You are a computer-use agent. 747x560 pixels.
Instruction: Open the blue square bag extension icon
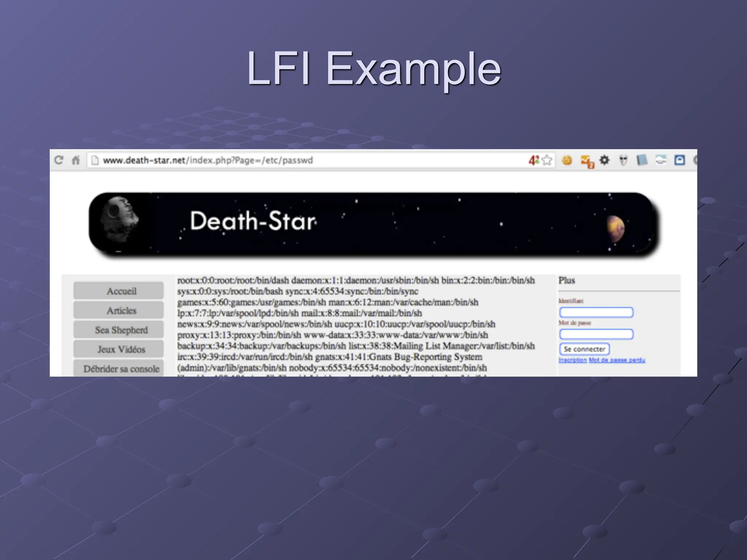click(x=680, y=160)
